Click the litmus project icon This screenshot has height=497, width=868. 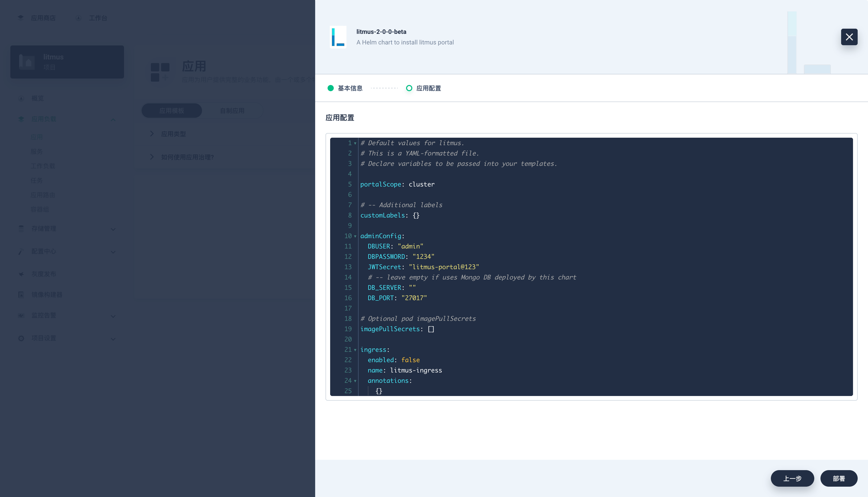click(27, 62)
